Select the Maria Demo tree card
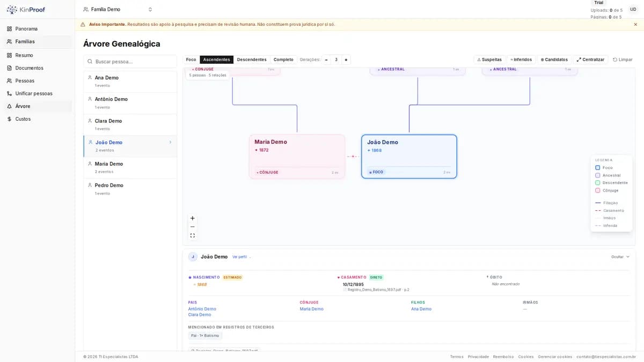Image resolution: width=644 pixels, height=362 pixels. pos(297,157)
